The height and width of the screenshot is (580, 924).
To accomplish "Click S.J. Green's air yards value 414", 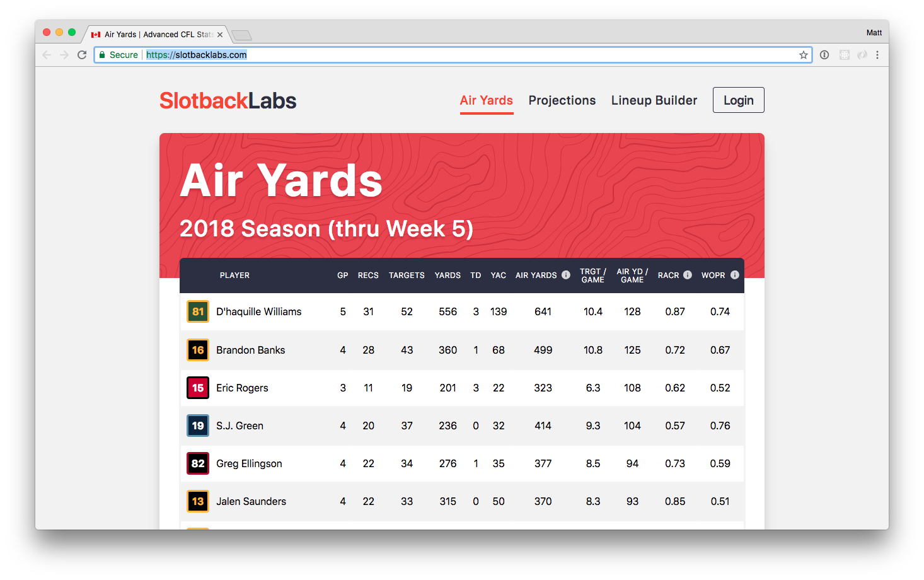I will point(543,426).
